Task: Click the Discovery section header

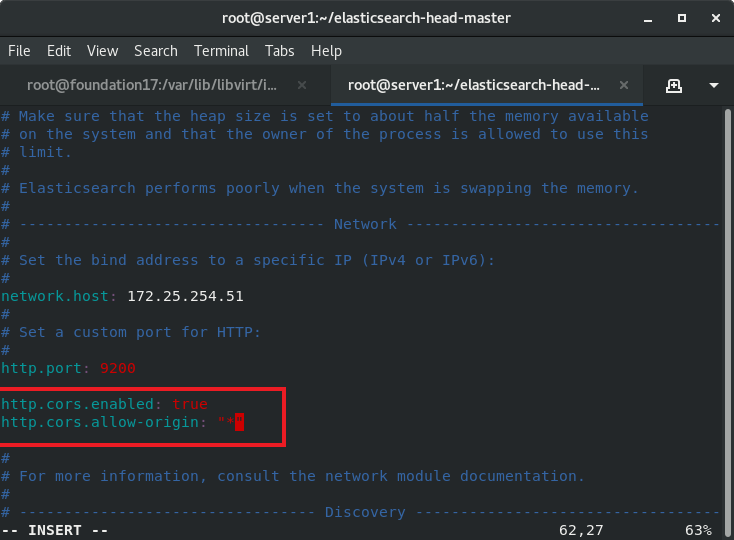Action: point(365,512)
